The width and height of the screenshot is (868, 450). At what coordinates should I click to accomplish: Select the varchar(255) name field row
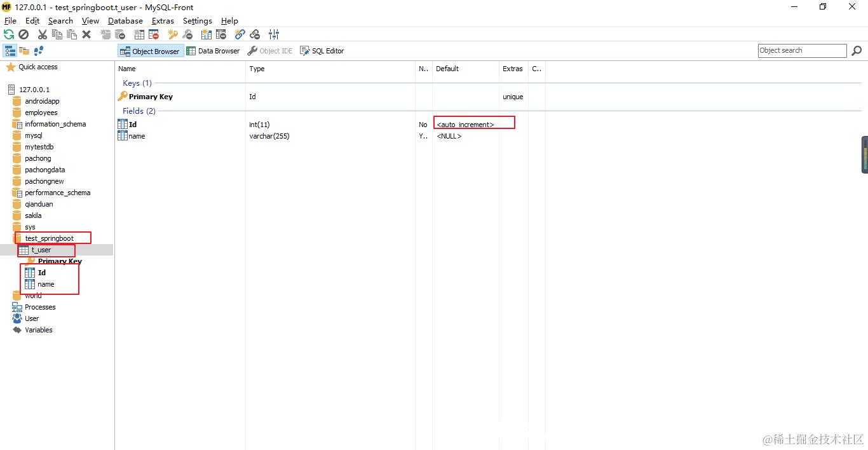[330, 136]
